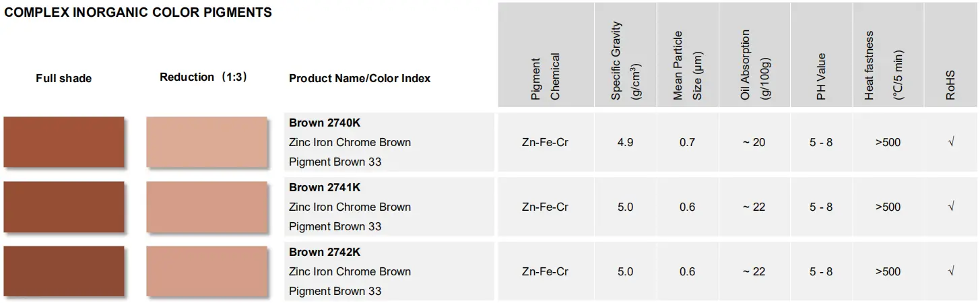Viewport: 980px width, 303px height.
Task: Select the Brown 2741K full shade swatch
Action: 64,207
